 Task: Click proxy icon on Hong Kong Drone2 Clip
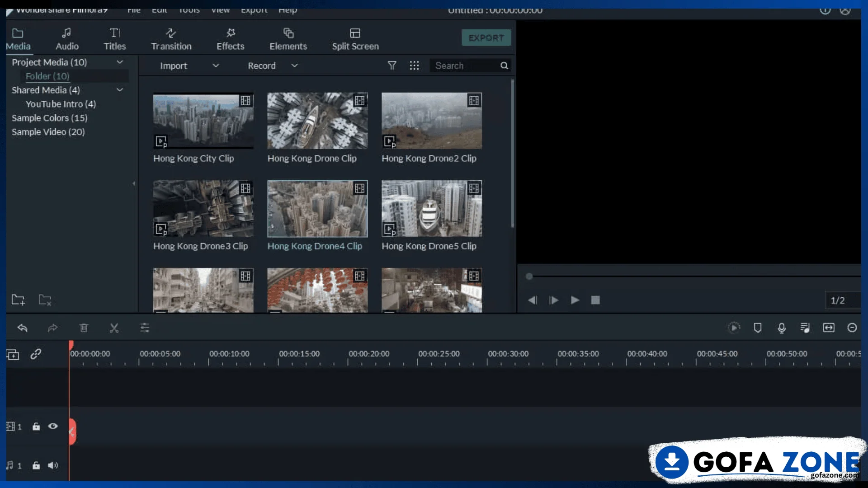pos(390,141)
